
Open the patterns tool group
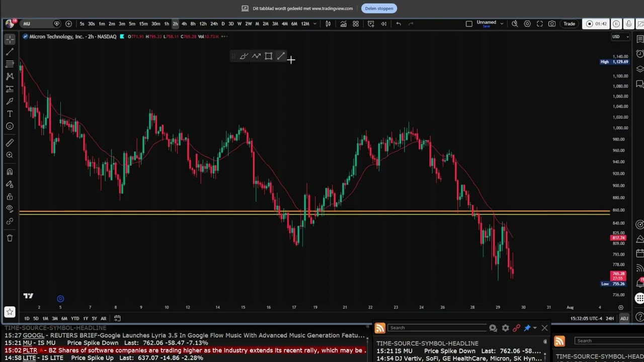[10, 76]
